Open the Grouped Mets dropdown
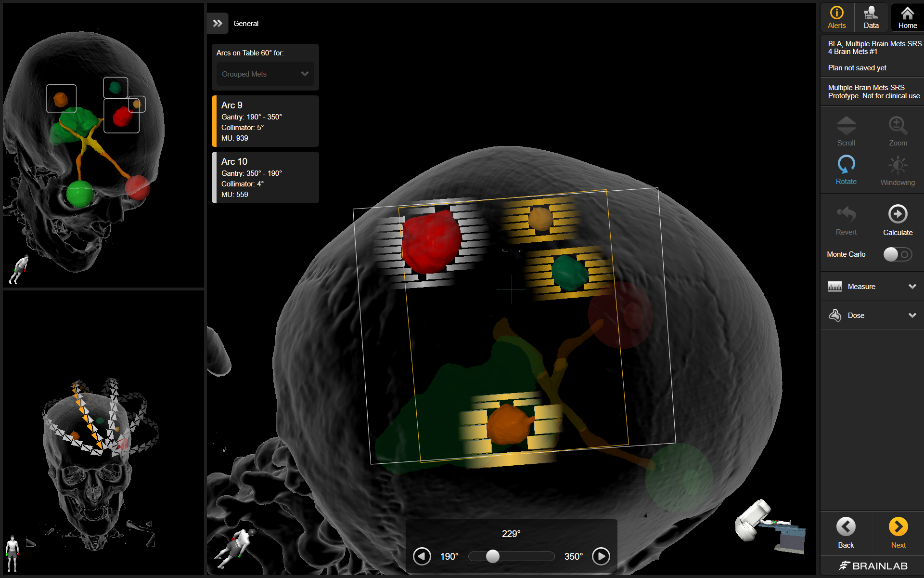Image resolution: width=924 pixels, height=578 pixels. pos(265,74)
